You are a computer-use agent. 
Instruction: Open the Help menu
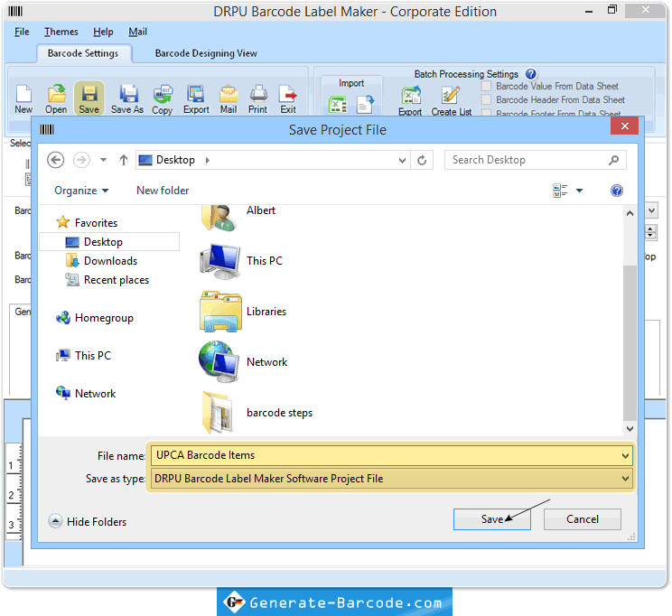tap(103, 32)
